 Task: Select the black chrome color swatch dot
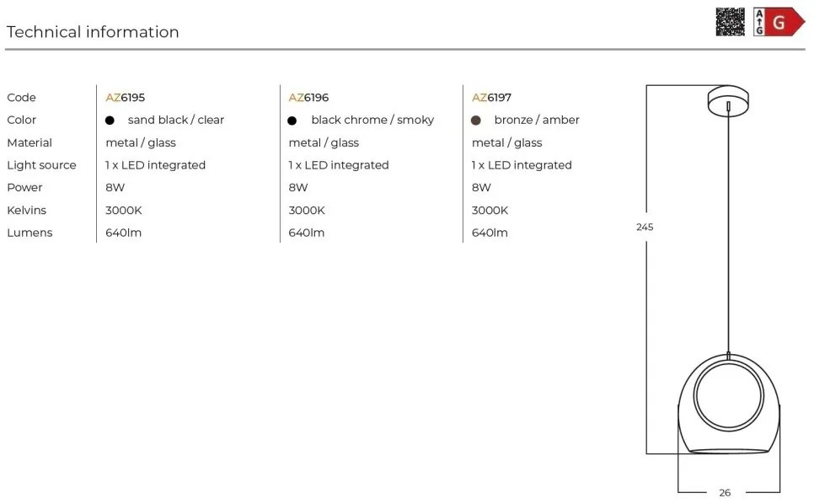[x=292, y=121]
